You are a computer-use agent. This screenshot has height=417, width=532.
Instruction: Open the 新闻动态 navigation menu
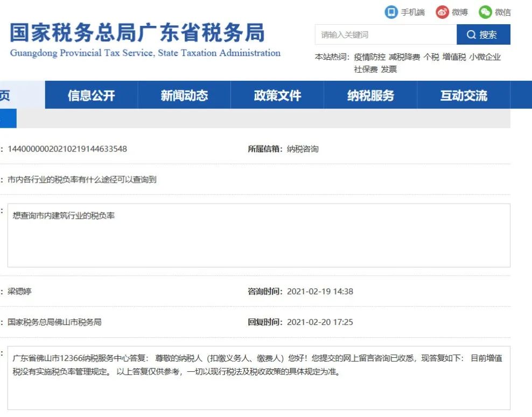pyautogui.click(x=184, y=95)
